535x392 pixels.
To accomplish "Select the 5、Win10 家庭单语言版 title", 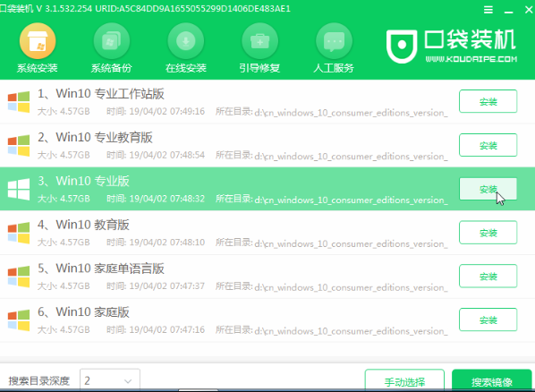I will coord(101,268).
